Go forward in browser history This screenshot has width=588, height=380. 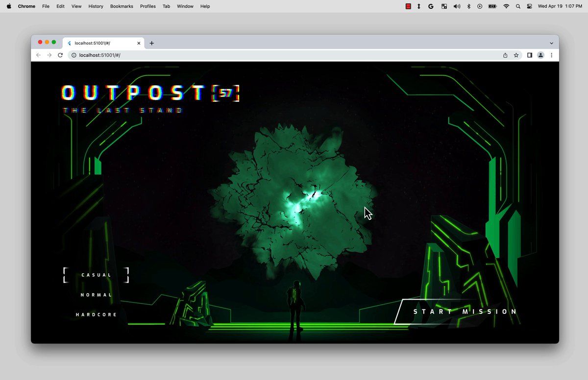tap(49, 55)
